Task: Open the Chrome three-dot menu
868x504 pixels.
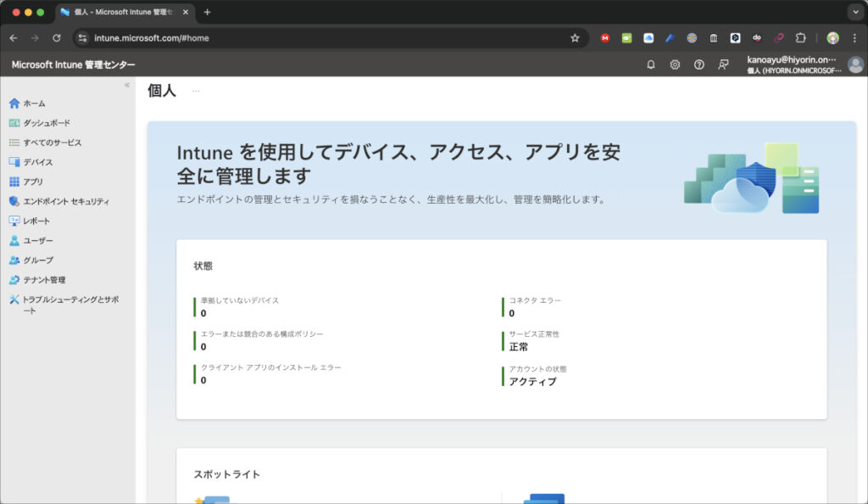Action: (854, 37)
